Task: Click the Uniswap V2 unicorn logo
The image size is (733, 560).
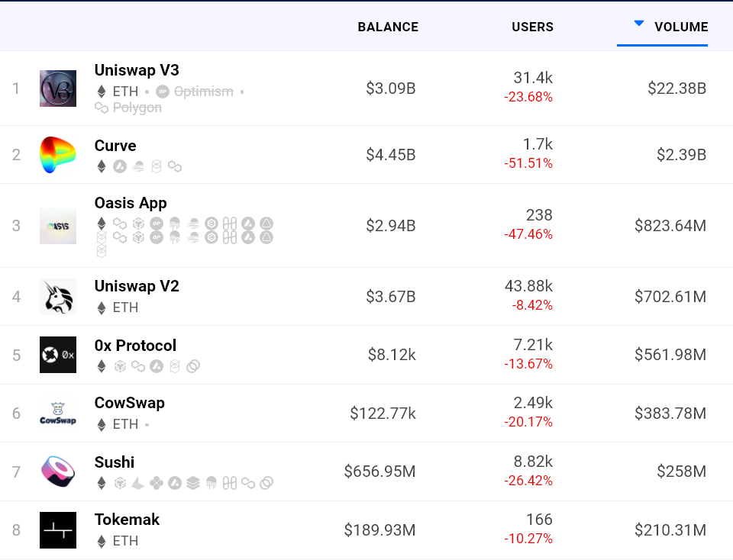Action: click(x=58, y=297)
